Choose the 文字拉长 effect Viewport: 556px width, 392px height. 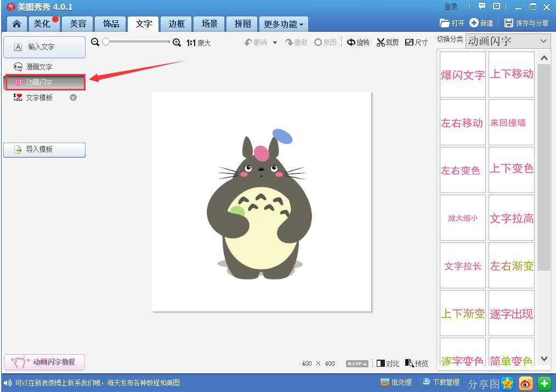point(463,265)
